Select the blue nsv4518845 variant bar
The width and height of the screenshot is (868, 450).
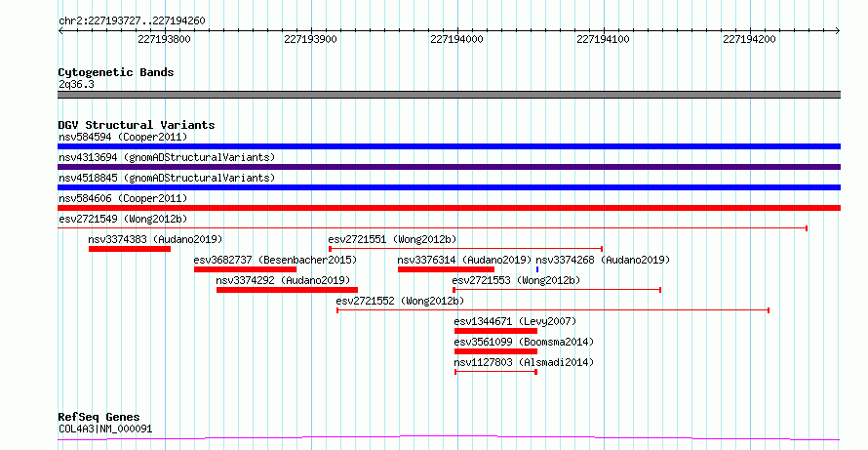[449, 187]
